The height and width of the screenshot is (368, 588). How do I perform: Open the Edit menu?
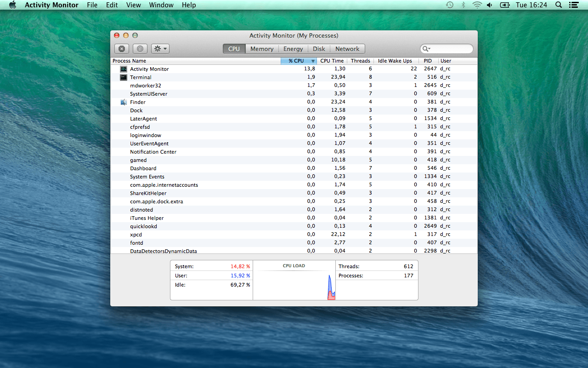click(x=112, y=5)
